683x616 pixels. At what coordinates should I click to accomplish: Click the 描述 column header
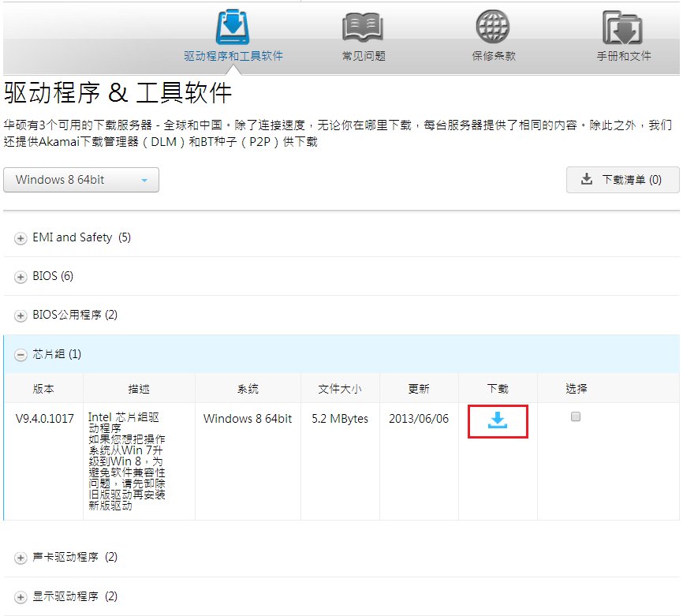139,389
